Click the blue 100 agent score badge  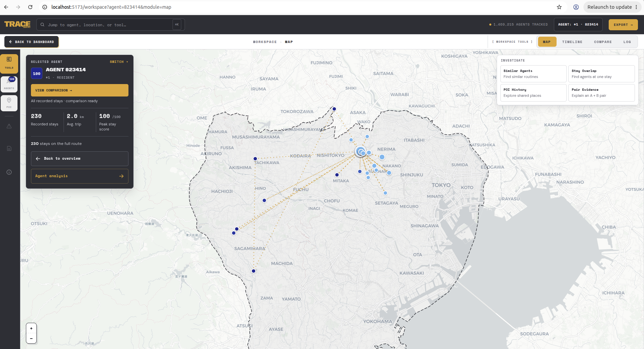[x=37, y=73]
